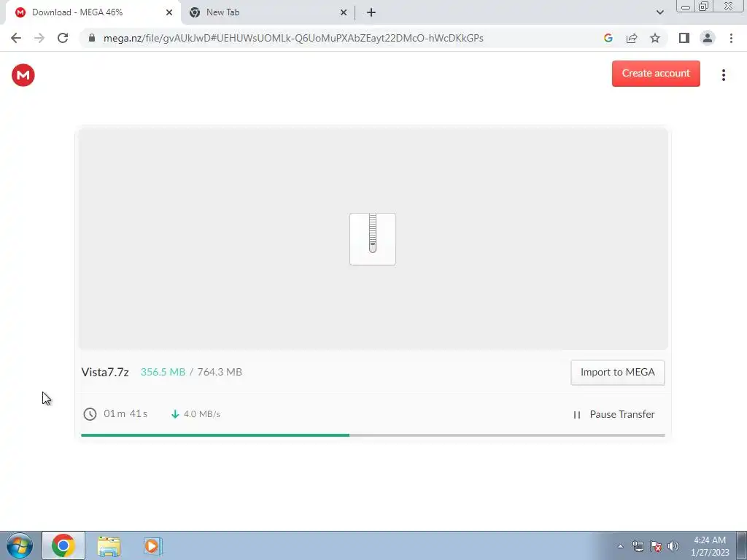The height and width of the screenshot is (560, 747).
Task: Open the Chrome profile menu
Action: (708, 38)
